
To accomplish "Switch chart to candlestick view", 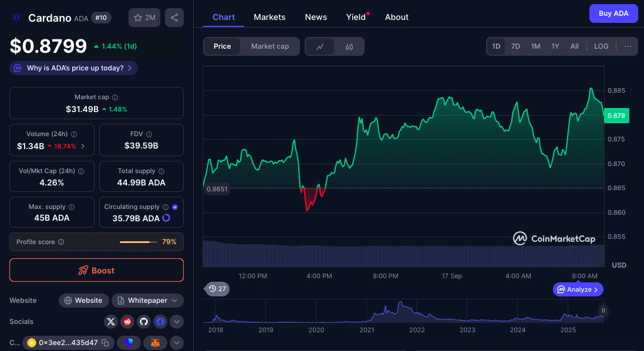I will [x=349, y=46].
